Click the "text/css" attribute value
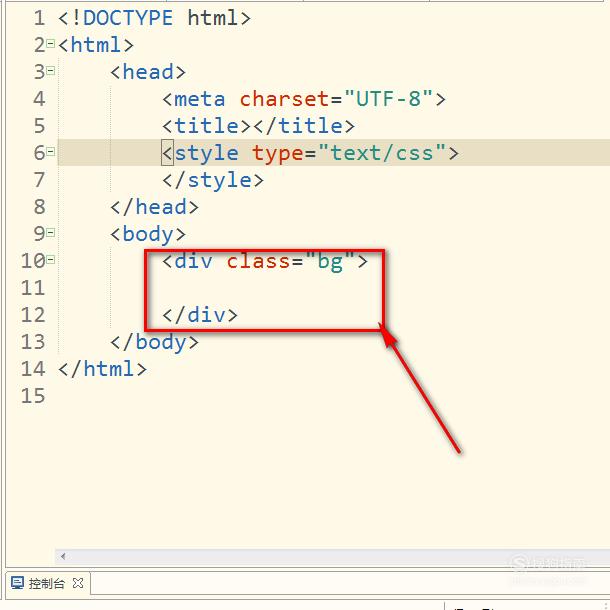The height and width of the screenshot is (610, 610). (382, 152)
